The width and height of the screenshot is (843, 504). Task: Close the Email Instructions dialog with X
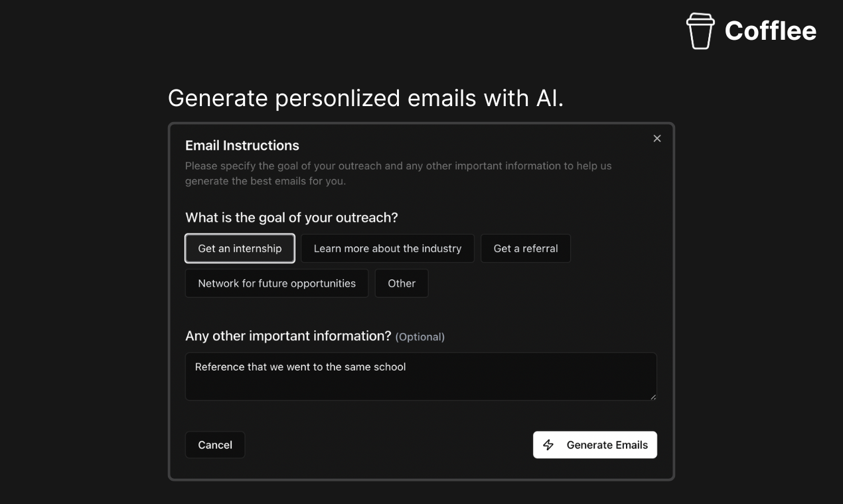point(657,139)
